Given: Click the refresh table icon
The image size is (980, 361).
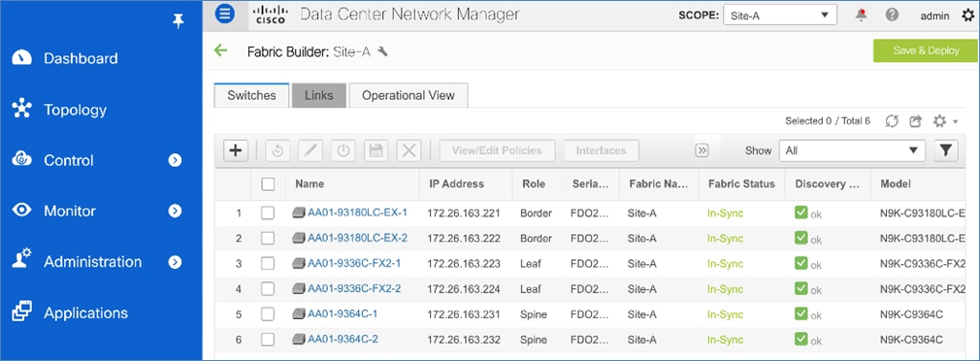Looking at the screenshot, I should [892, 121].
